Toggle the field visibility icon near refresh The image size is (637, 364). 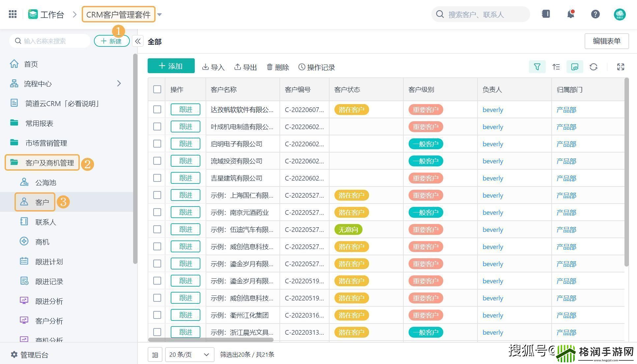575,67
